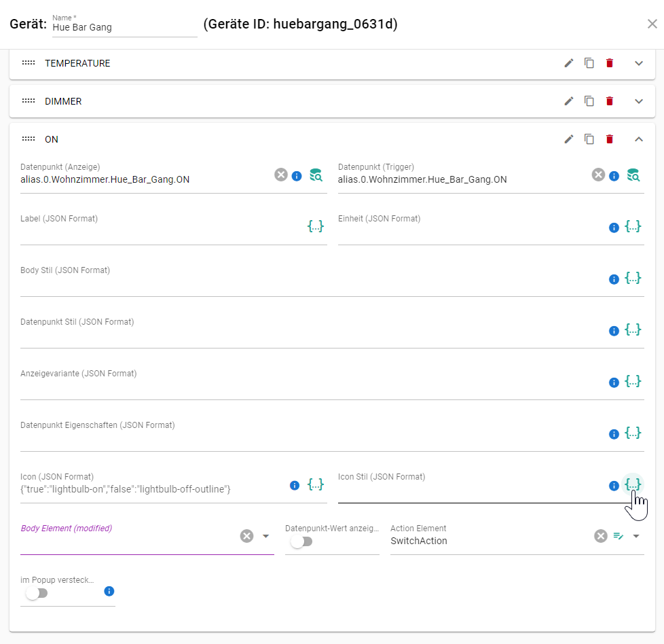The height and width of the screenshot is (644, 664).
Task: Open the Body Element dropdown
Action: (x=266, y=537)
